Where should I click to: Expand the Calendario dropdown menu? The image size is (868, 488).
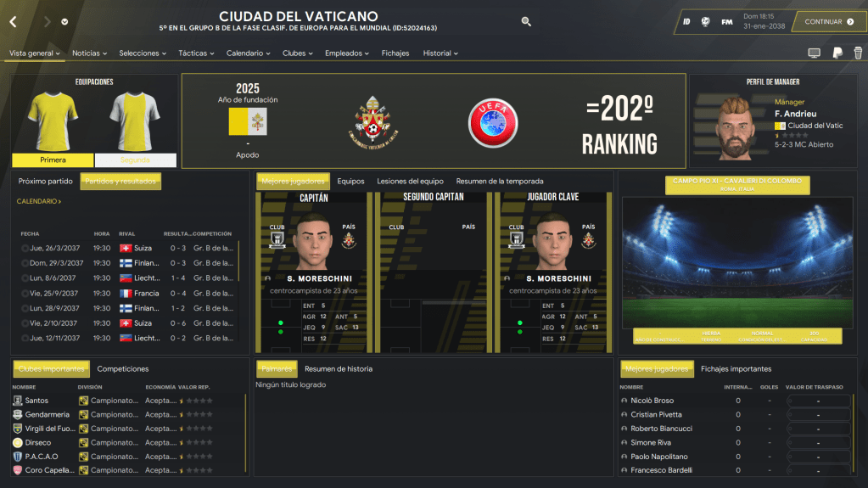click(248, 53)
